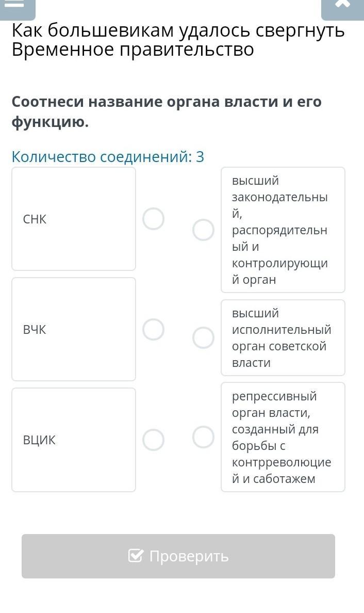Click the СНК card
Image resolution: width=364 pixels, height=613 pixels.
(x=74, y=219)
